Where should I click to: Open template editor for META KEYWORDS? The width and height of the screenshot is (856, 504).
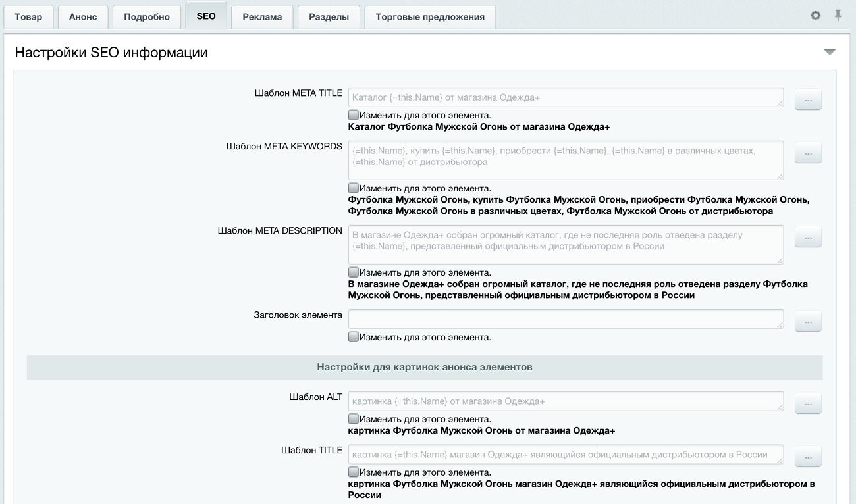(x=808, y=152)
